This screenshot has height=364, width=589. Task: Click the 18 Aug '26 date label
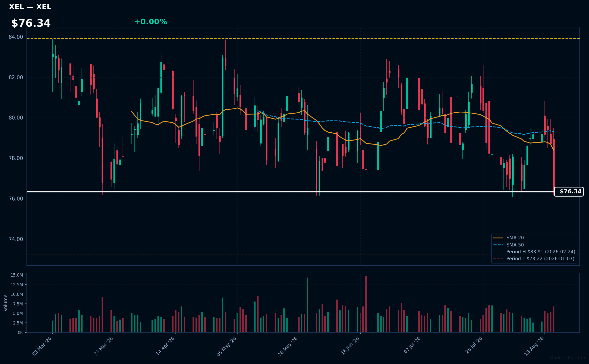pos(534,346)
